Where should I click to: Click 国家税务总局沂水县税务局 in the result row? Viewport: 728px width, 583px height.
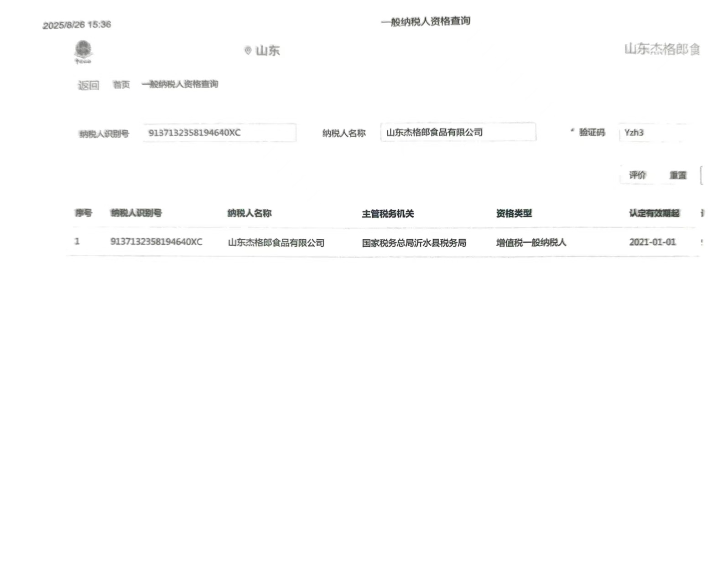pyautogui.click(x=414, y=243)
